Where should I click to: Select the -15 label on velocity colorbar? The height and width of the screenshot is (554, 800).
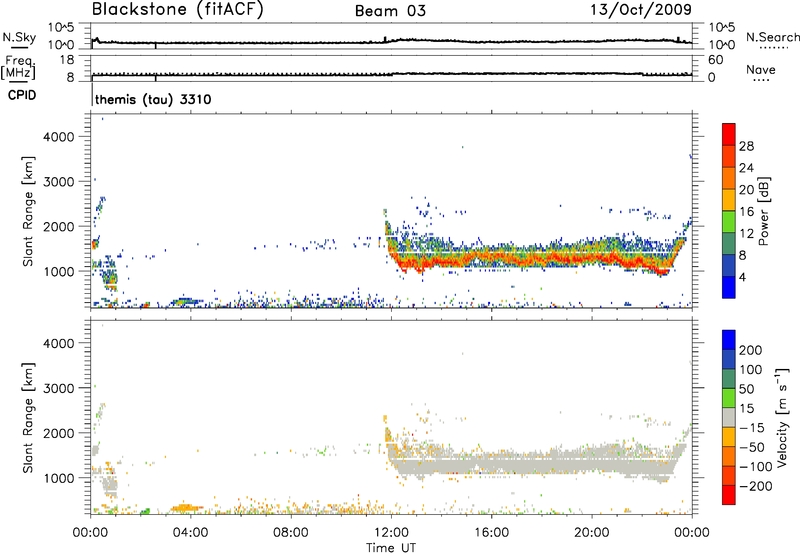coord(752,428)
